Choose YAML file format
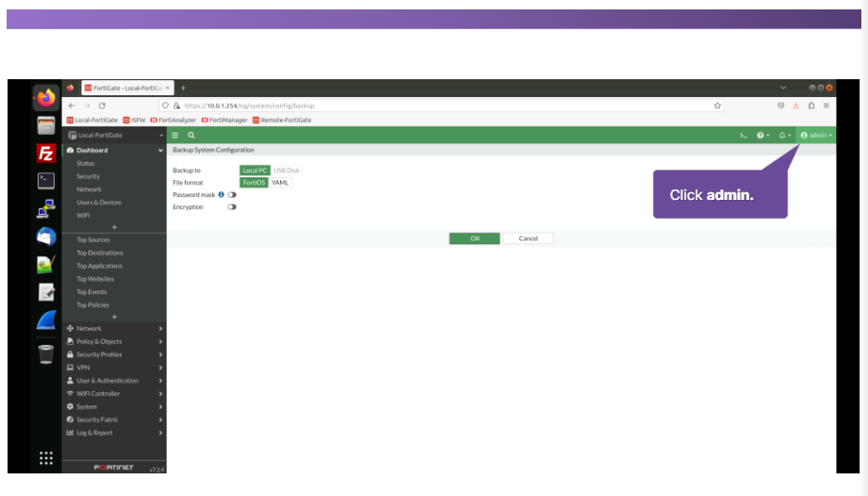The width and height of the screenshot is (868, 496). click(280, 183)
